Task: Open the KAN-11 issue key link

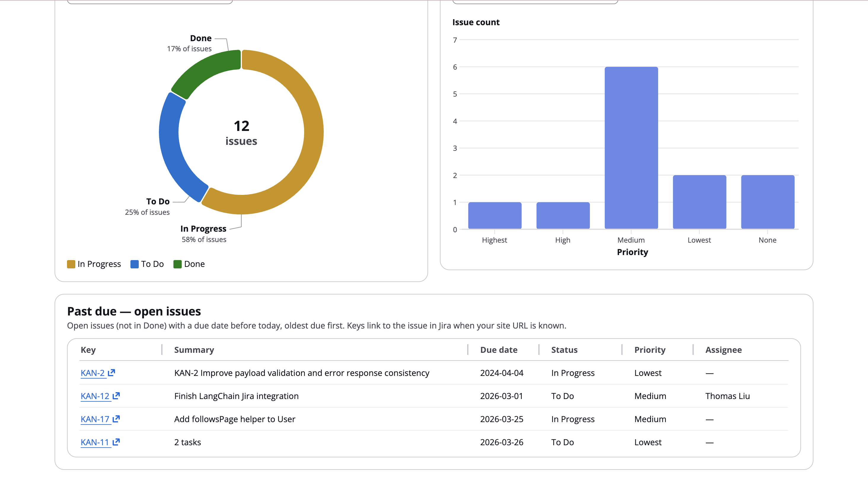Action: 95,442
